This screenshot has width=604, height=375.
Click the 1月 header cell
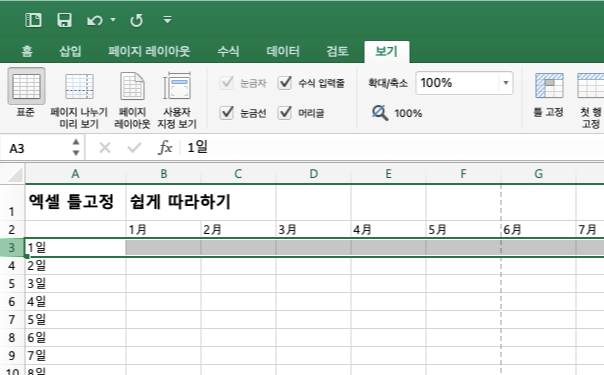(x=163, y=230)
